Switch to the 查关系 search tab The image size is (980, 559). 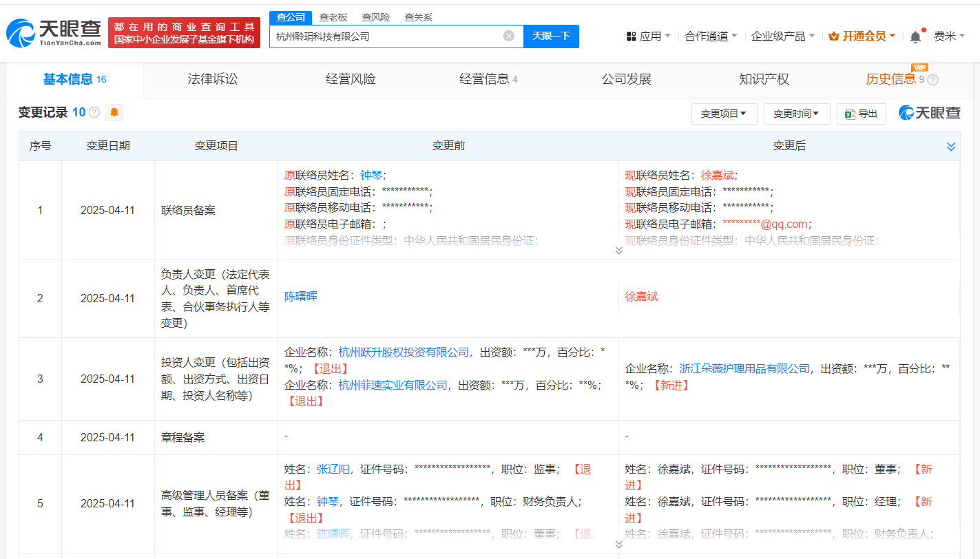pyautogui.click(x=418, y=17)
